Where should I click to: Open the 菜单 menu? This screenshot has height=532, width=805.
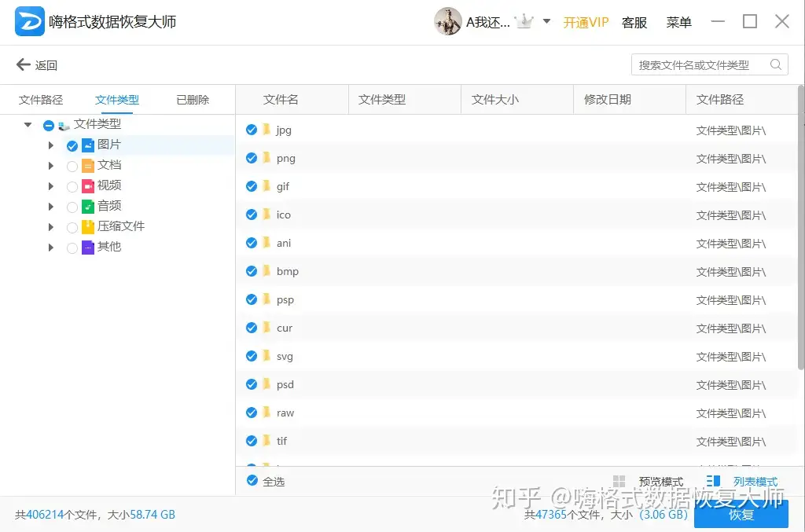(678, 22)
